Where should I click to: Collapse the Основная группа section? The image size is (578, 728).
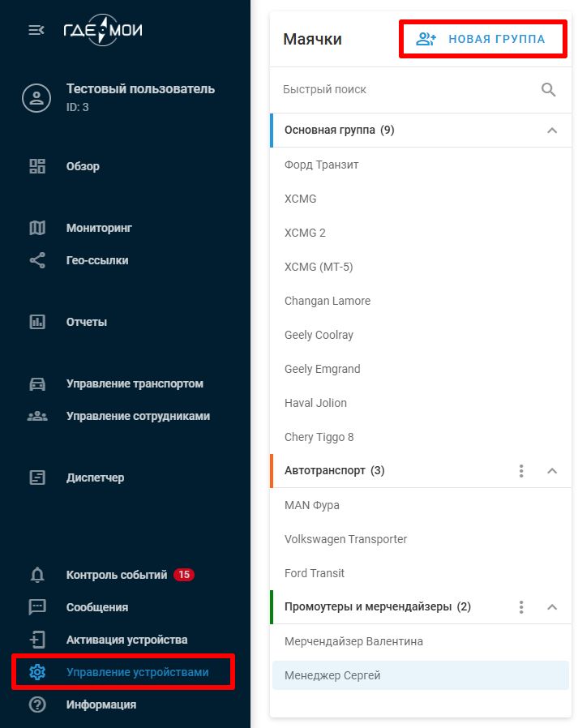(552, 130)
